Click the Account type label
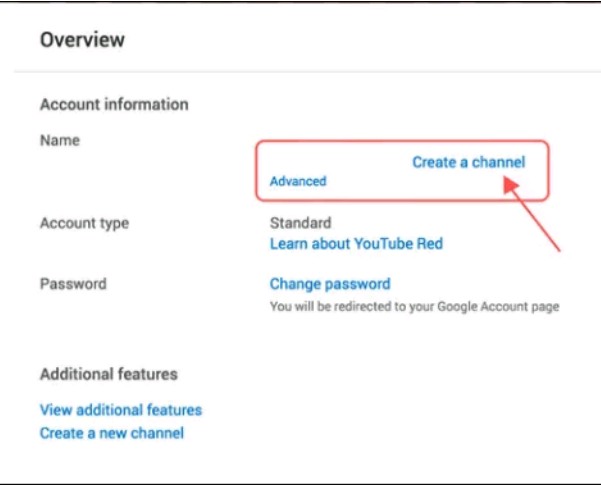The width and height of the screenshot is (601, 485). [85, 223]
